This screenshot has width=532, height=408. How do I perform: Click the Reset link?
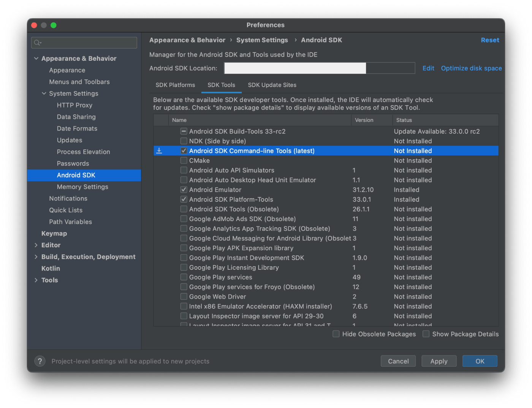[490, 40]
